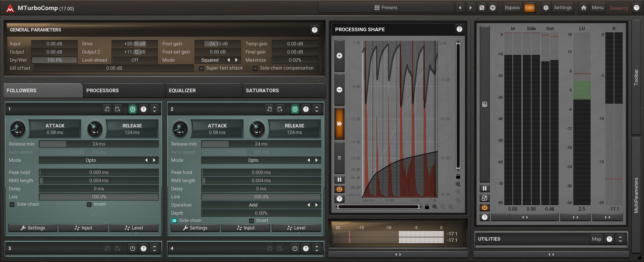Click the orange fast-forward arrows button

coord(339,124)
